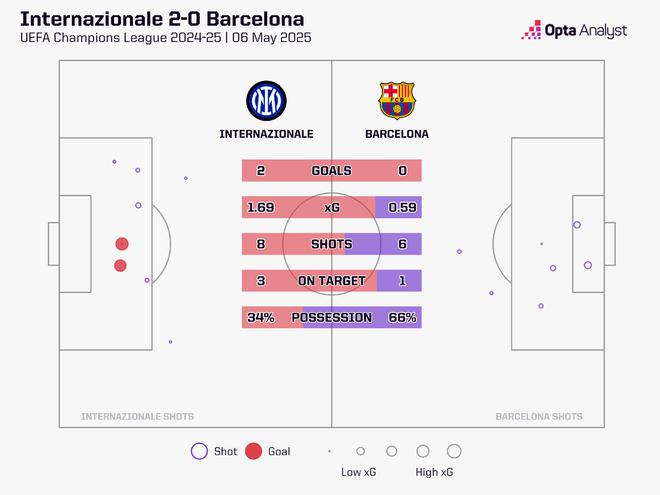Image resolution: width=660 pixels, height=495 pixels.
Task: Click the lower red goal marker
Action: [120, 265]
